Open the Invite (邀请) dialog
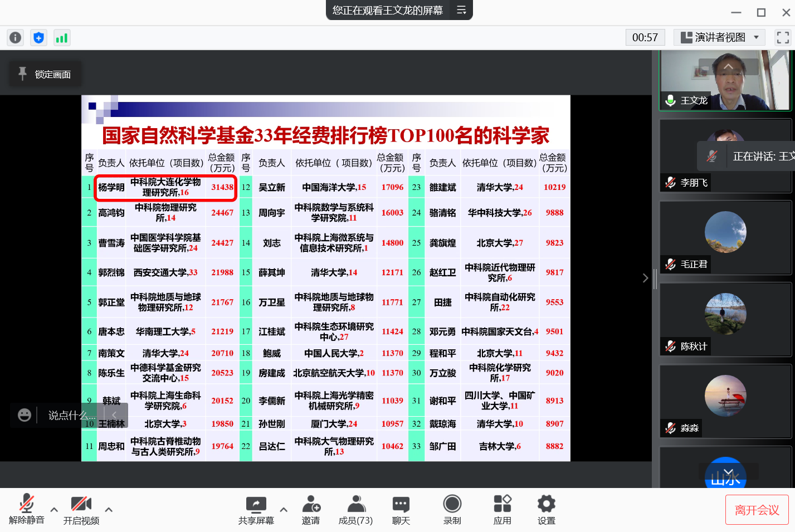This screenshot has height=532, width=795. click(311, 510)
